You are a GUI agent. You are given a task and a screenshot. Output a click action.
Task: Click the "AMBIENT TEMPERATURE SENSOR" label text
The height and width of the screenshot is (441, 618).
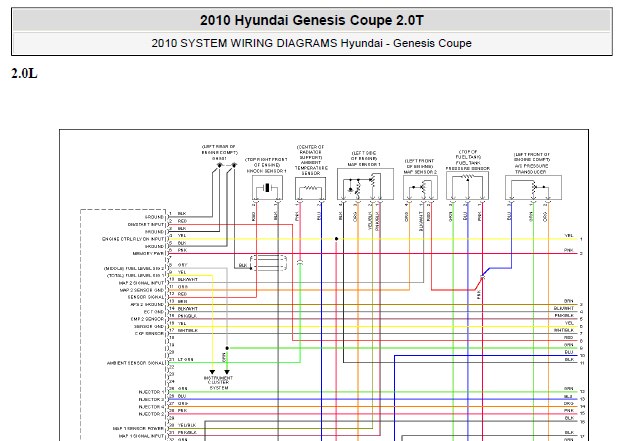(x=311, y=168)
